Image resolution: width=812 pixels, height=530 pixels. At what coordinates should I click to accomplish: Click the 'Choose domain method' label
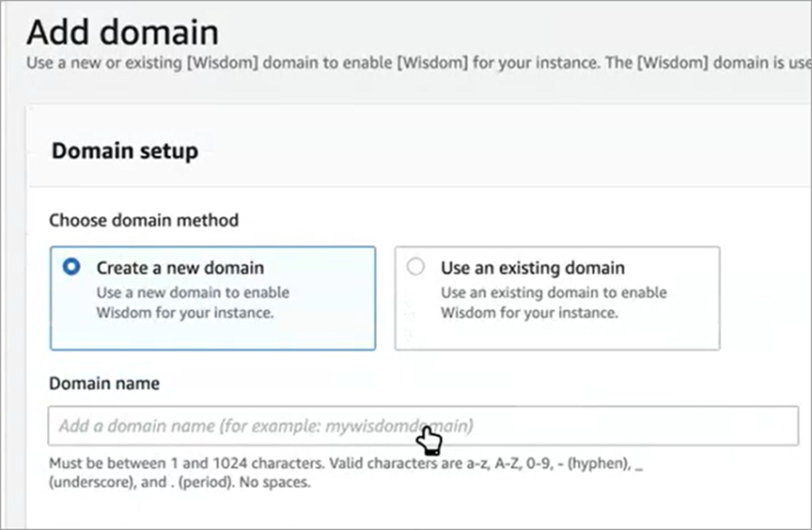point(143,220)
